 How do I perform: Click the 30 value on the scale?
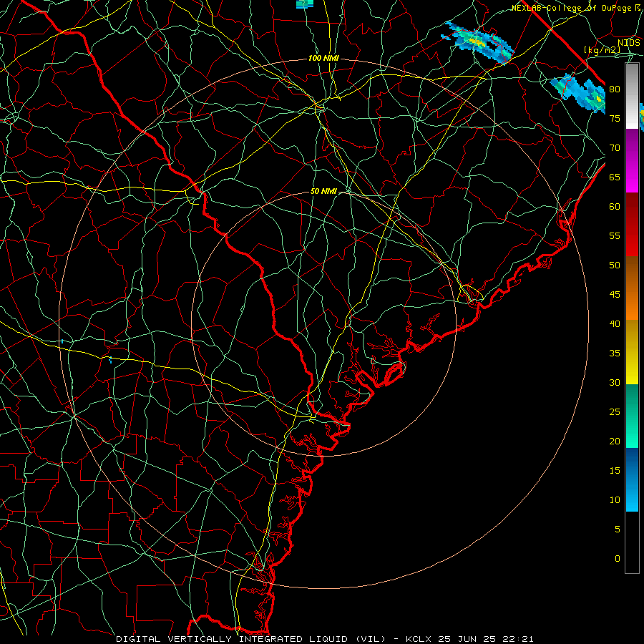(615, 382)
